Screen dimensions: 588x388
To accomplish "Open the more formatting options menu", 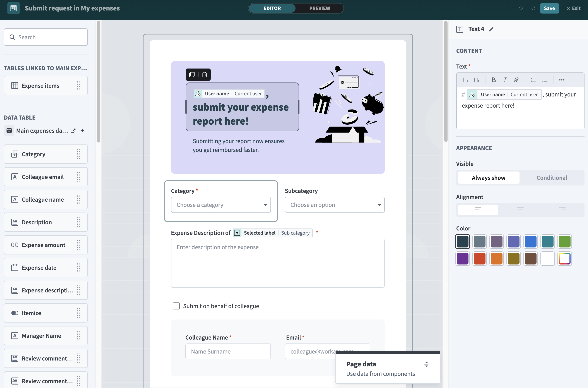I will point(562,80).
